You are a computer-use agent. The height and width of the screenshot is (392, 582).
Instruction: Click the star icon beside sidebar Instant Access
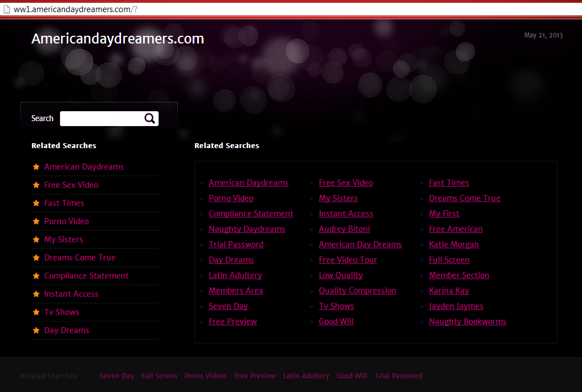click(36, 294)
